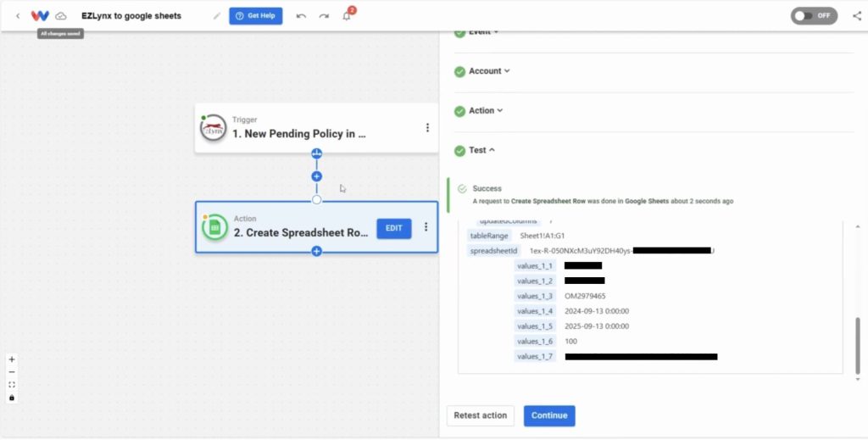Open the W logo home icon
868x440 pixels.
point(40,16)
